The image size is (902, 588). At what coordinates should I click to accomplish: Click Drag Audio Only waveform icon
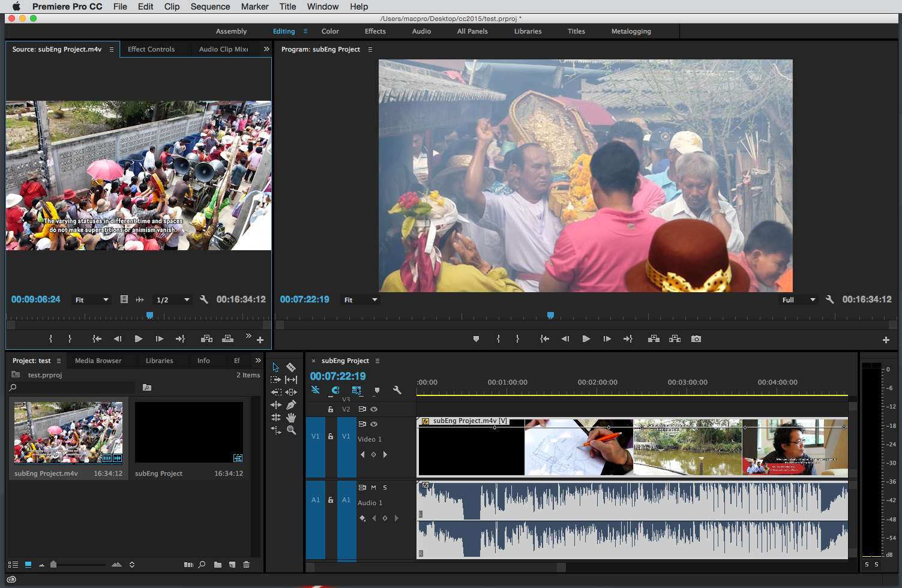coord(140,299)
